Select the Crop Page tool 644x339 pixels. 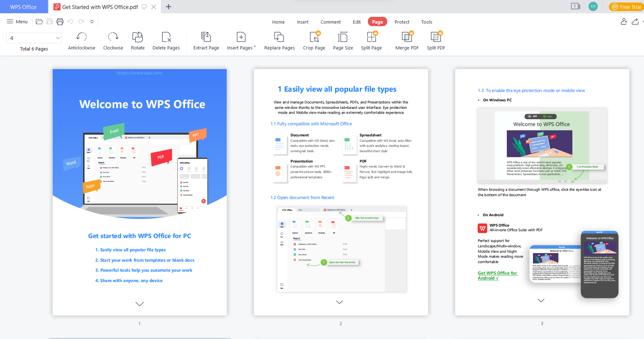click(314, 40)
